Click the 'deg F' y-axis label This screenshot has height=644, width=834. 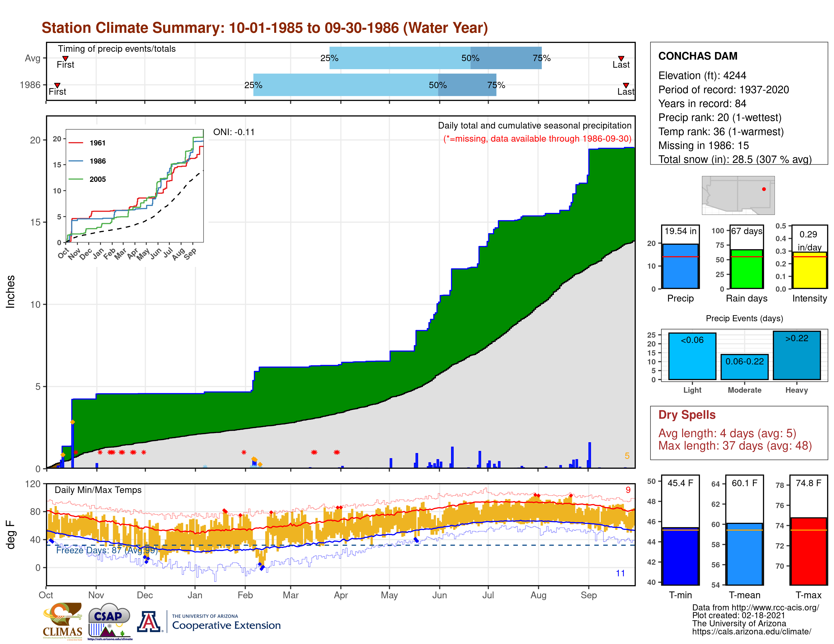click(x=10, y=534)
